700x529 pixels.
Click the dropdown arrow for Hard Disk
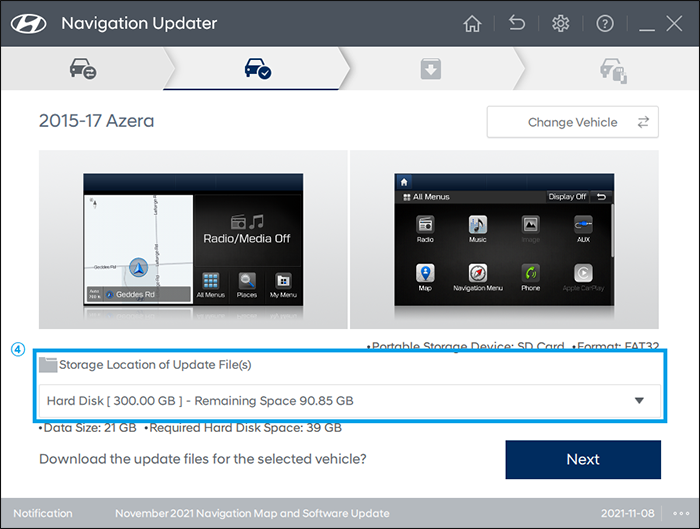(639, 400)
